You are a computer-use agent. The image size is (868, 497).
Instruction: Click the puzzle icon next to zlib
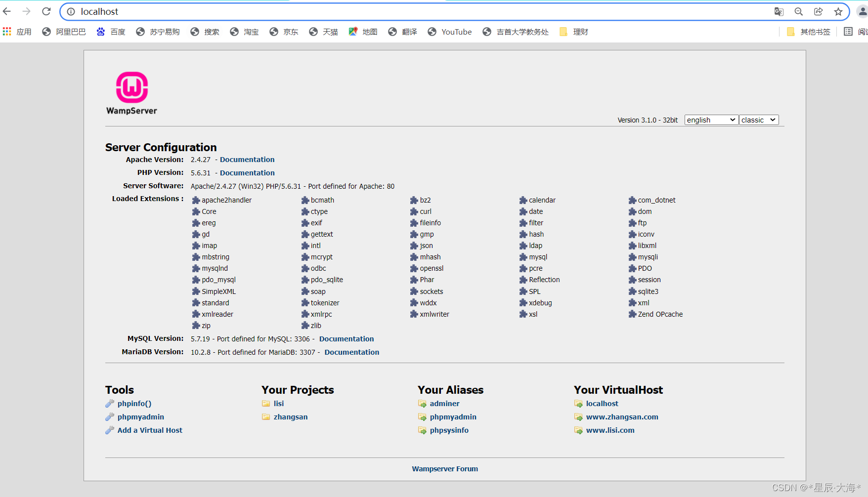pyautogui.click(x=305, y=326)
